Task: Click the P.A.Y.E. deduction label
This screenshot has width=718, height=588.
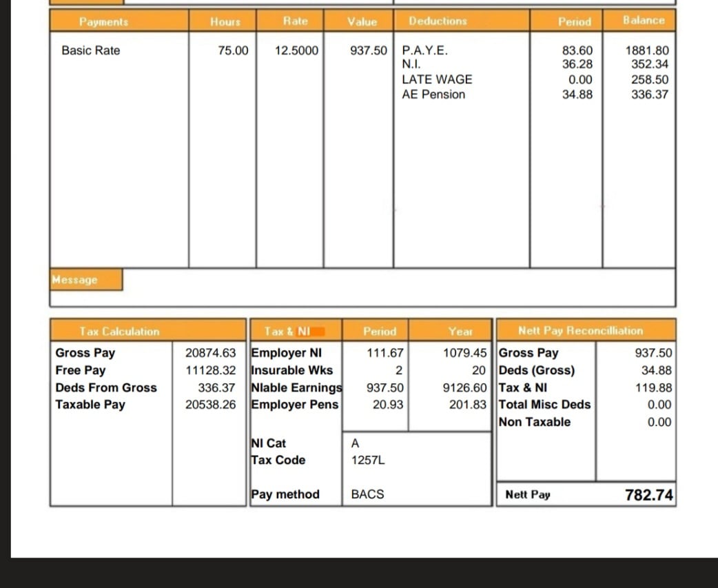Action: pos(424,50)
